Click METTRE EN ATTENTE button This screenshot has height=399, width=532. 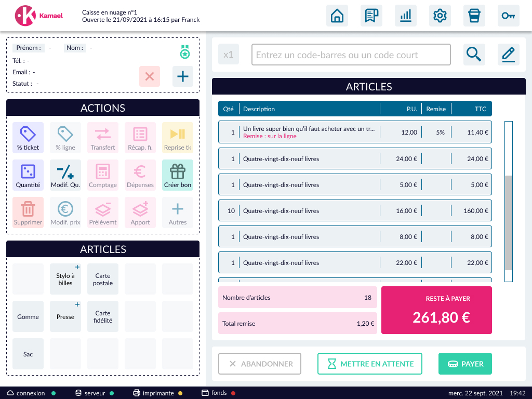[x=369, y=364]
